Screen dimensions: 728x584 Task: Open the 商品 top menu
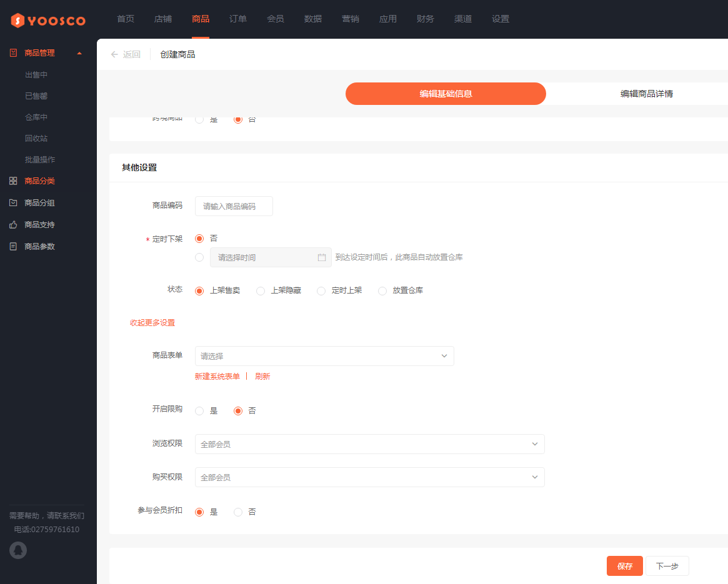201,19
